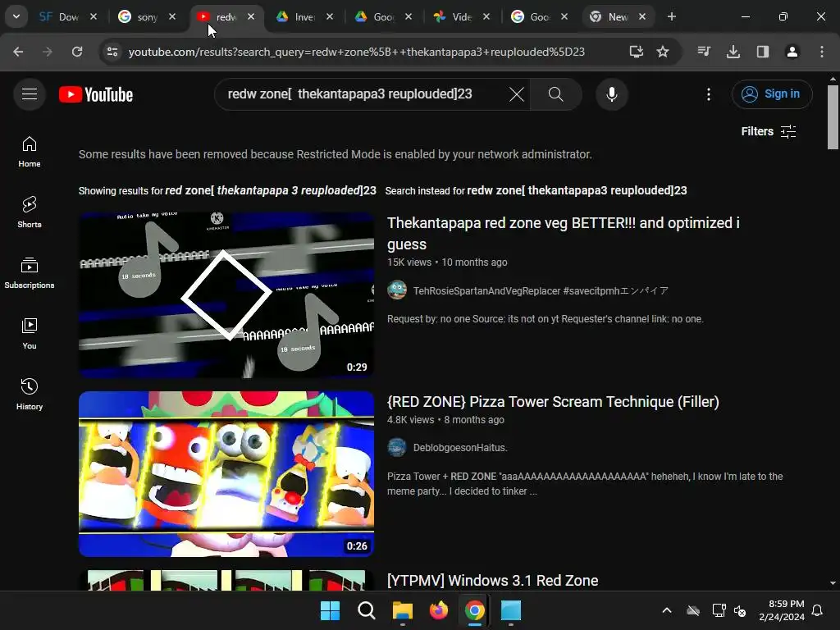Click the magnifier search button
This screenshot has width=840, height=630.
point(555,95)
